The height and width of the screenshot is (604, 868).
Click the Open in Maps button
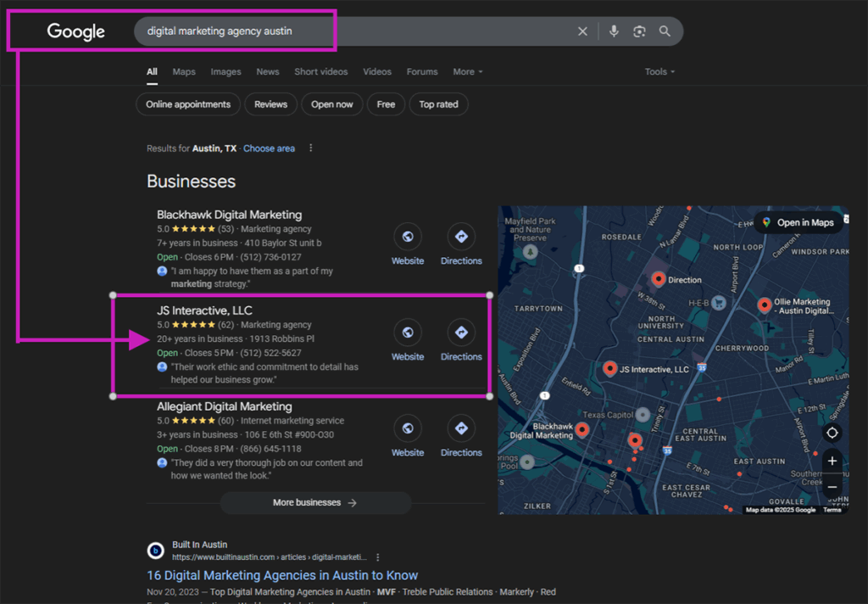pyautogui.click(x=798, y=223)
